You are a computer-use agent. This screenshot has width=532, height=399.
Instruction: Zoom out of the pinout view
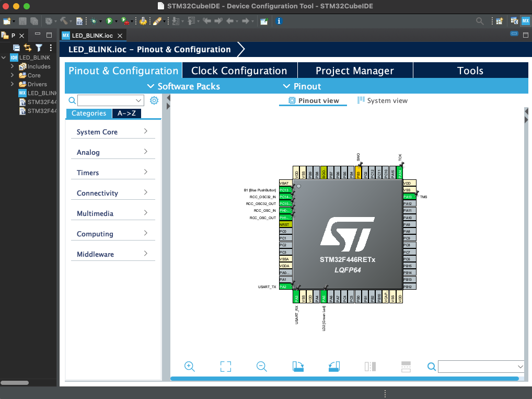tap(262, 367)
